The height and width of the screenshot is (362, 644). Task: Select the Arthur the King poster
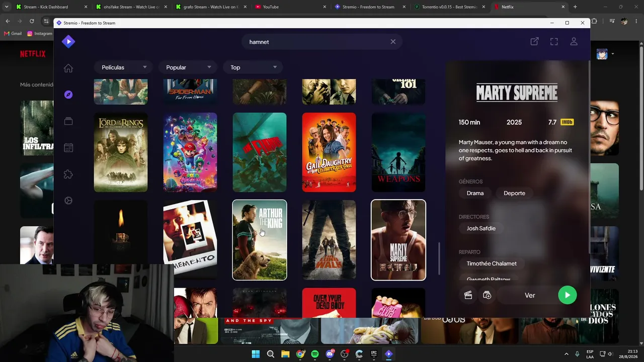[260, 240]
